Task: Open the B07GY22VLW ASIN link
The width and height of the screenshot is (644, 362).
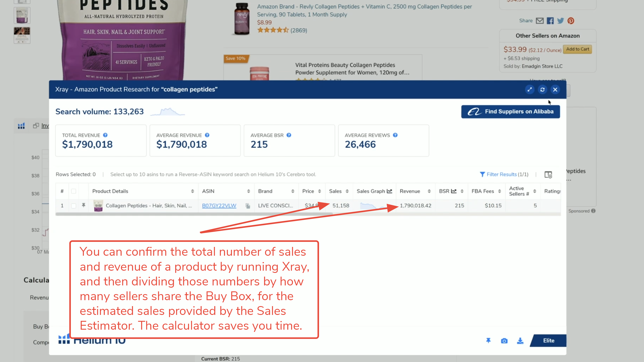Action: (219, 206)
